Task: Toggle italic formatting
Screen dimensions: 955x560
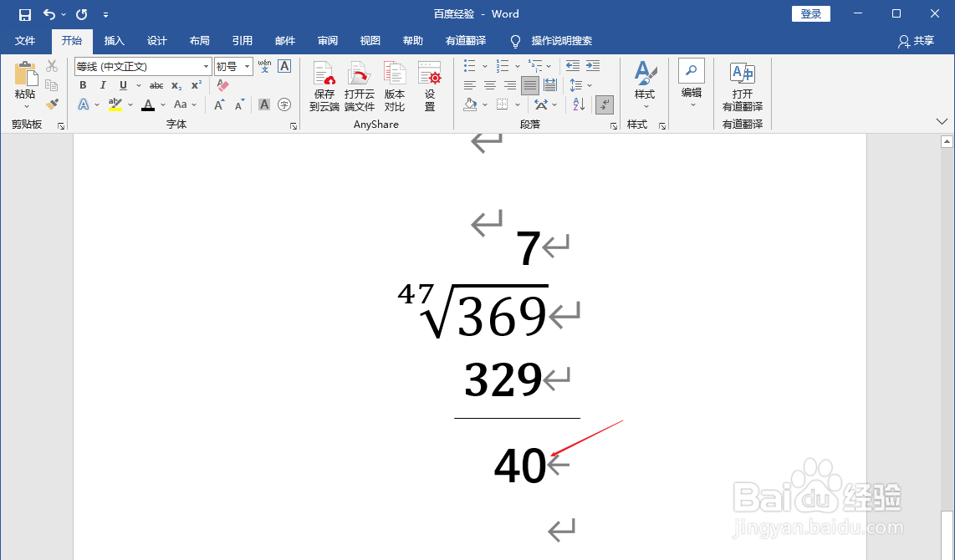Action: 102,84
